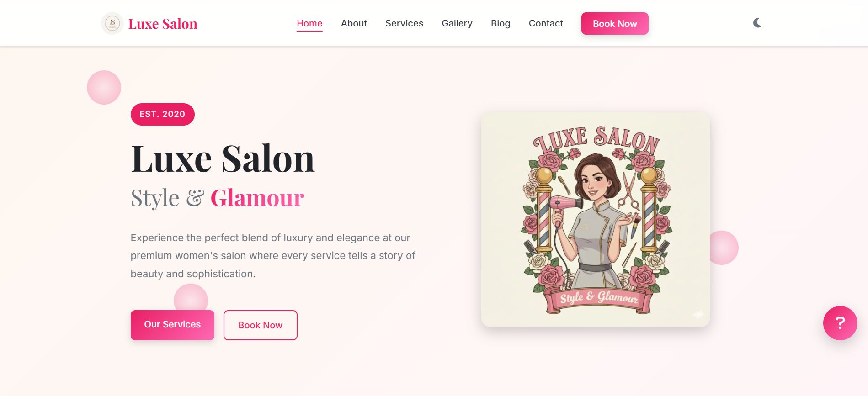Click the pink bubble beside the illustration
The width and height of the screenshot is (868, 396).
pyautogui.click(x=724, y=248)
